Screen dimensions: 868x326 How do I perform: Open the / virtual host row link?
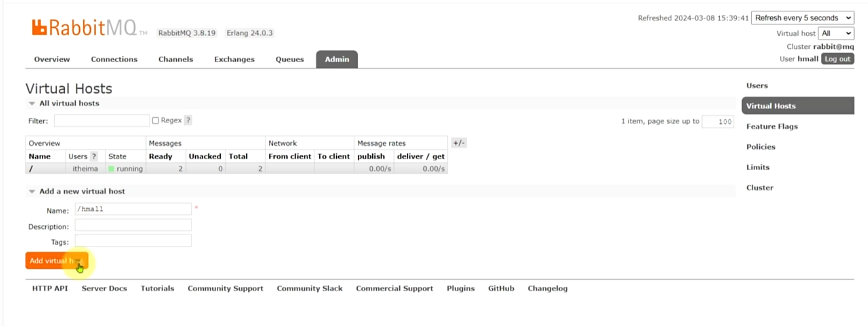point(31,169)
